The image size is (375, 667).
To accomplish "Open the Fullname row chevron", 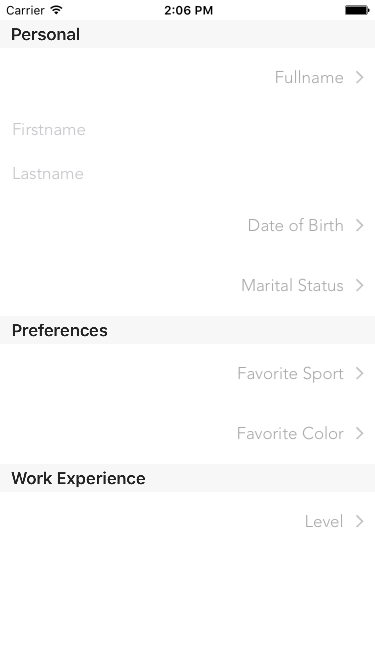I will pos(360,77).
